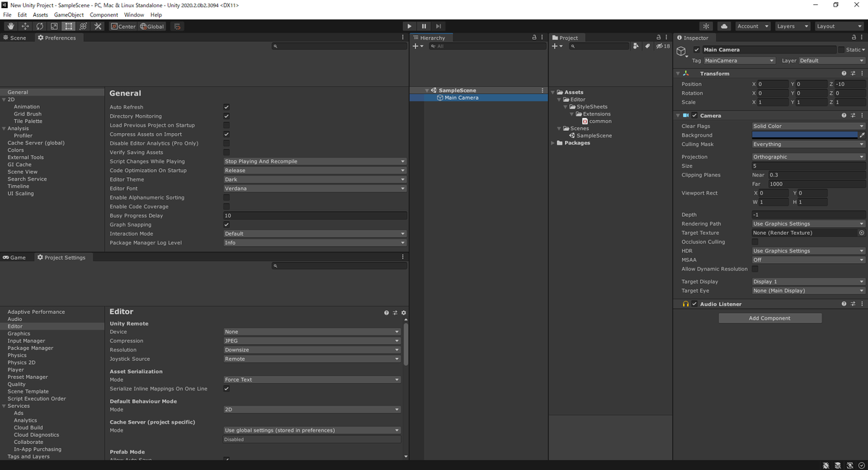Toggle Auto Refresh checkbox
Image resolution: width=868 pixels, height=470 pixels.
click(226, 107)
